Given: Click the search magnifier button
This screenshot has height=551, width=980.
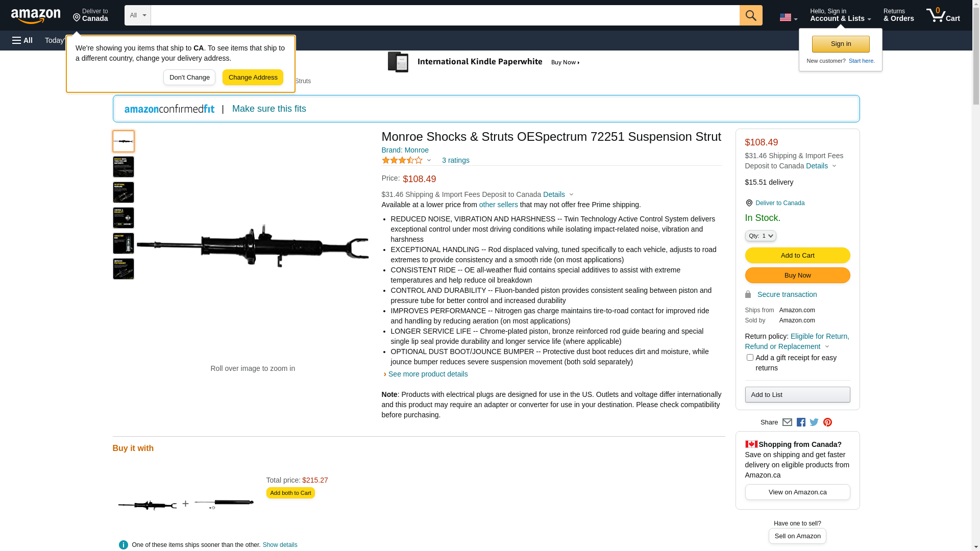Looking at the screenshot, I should pos(750,15).
